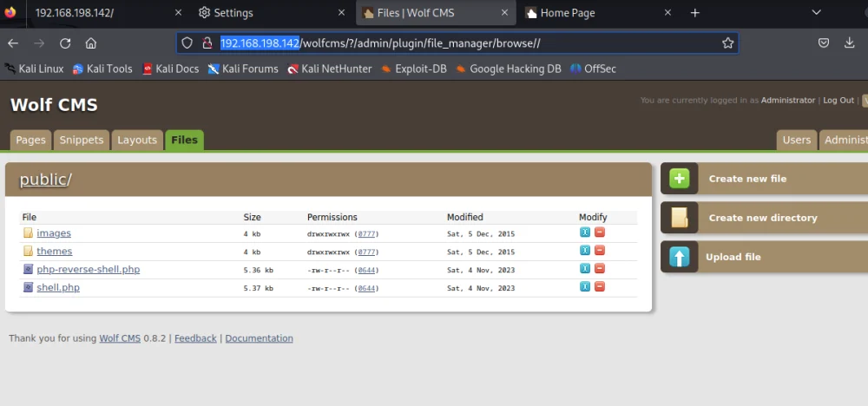Screen dimensions: 868x406
Task: Open the Pocket save icon
Action: coord(824,43)
